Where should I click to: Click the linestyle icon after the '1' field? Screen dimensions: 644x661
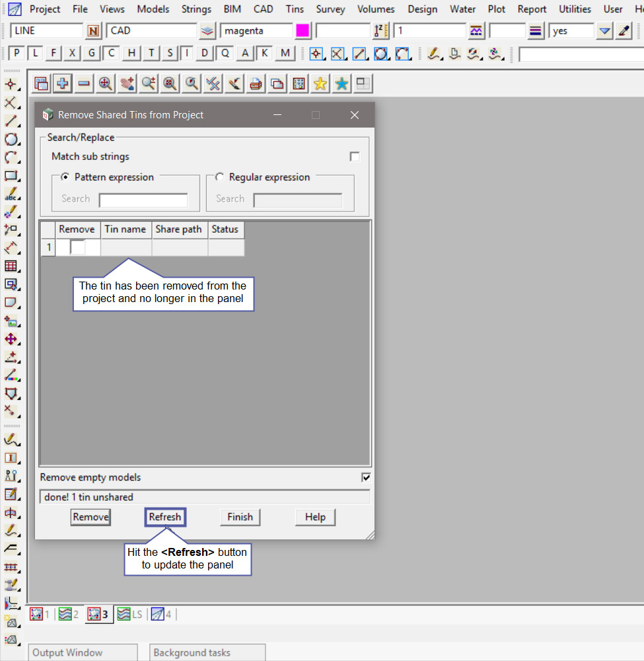pos(476,31)
